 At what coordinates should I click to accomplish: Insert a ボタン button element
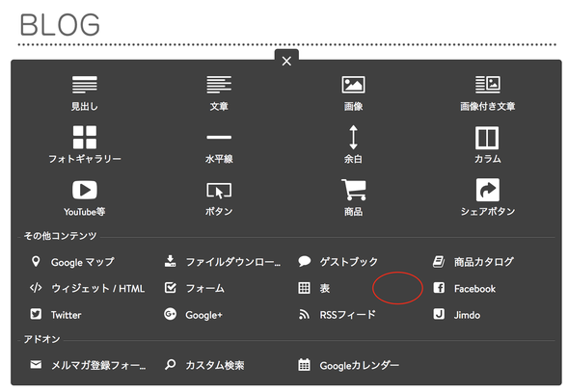tap(219, 198)
